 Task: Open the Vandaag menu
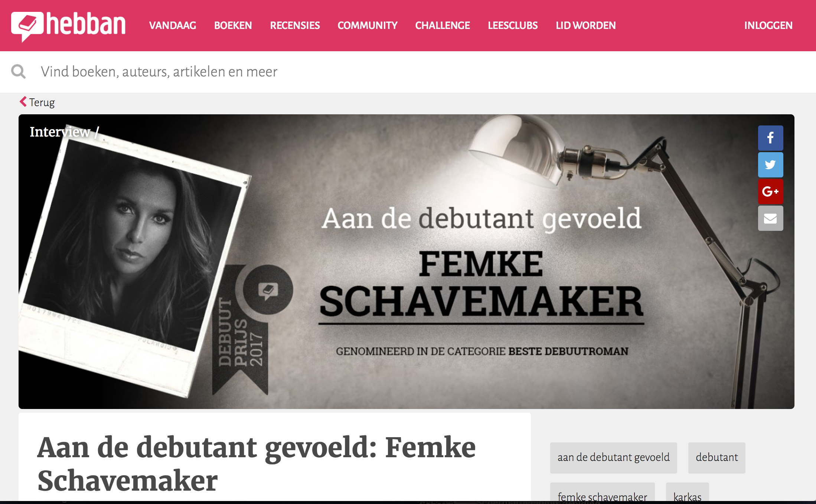coord(173,25)
